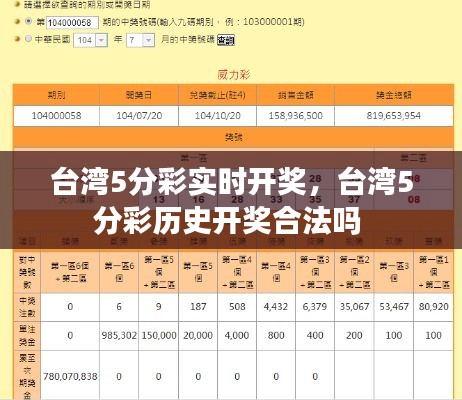Click the 800 prize amount cell
Screen dimensions: 462x400
pos(276,336)
